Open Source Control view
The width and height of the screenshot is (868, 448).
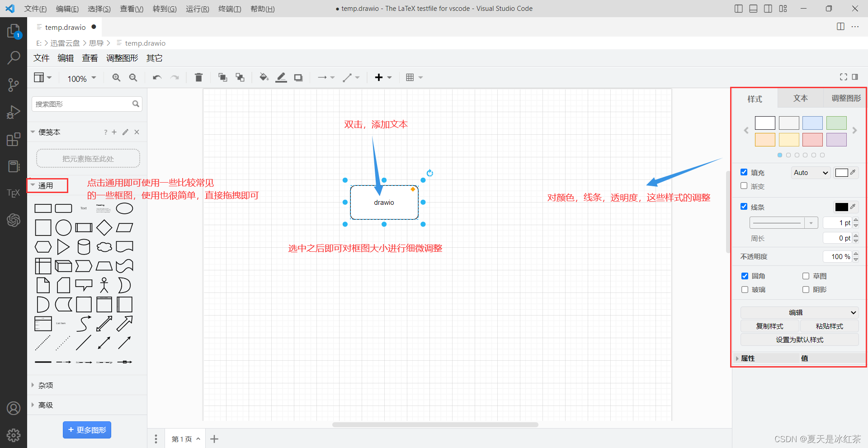(14, 85)
